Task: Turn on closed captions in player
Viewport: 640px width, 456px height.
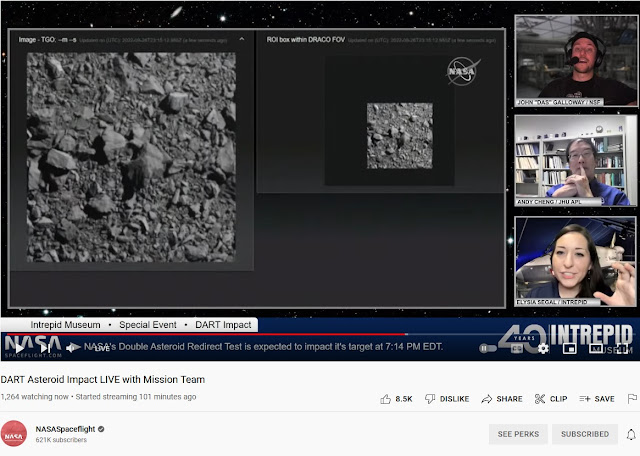Action: [517, 348]
